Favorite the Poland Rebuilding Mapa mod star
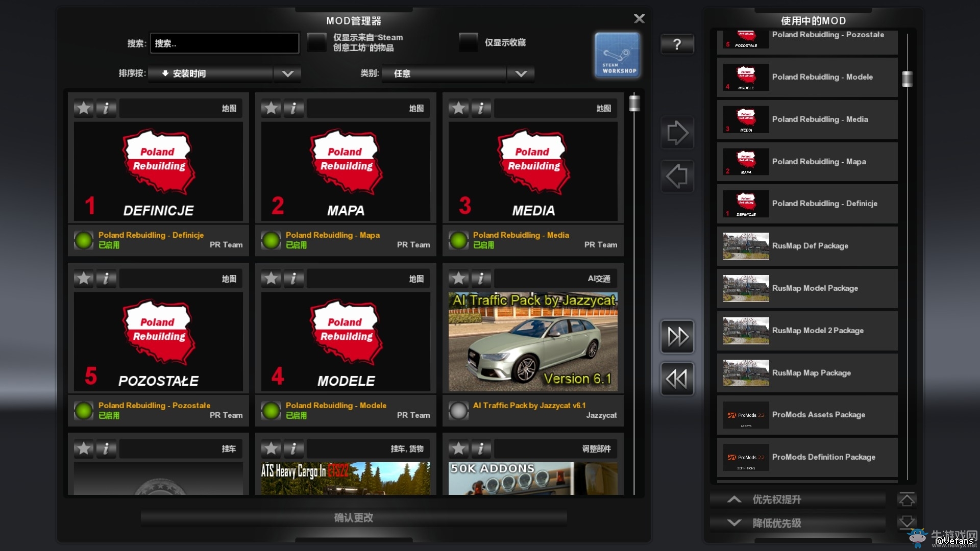The width and height of the screenshot is (980, 551). pos(271,108)
